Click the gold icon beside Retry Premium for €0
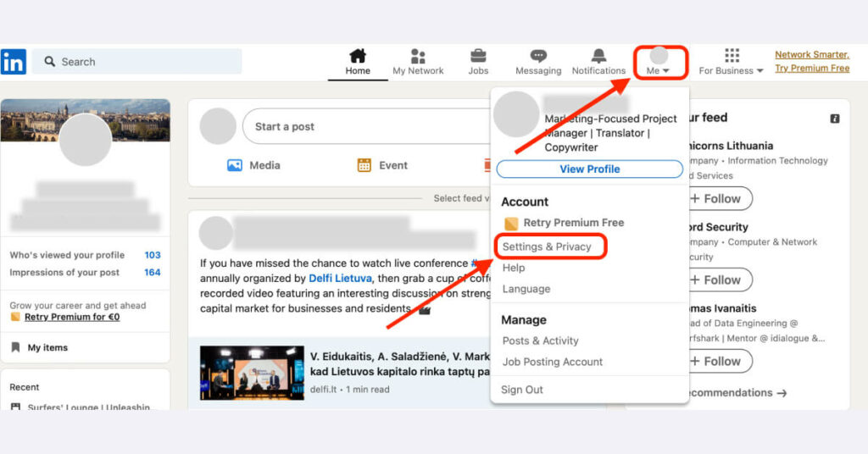 (15, 317)
